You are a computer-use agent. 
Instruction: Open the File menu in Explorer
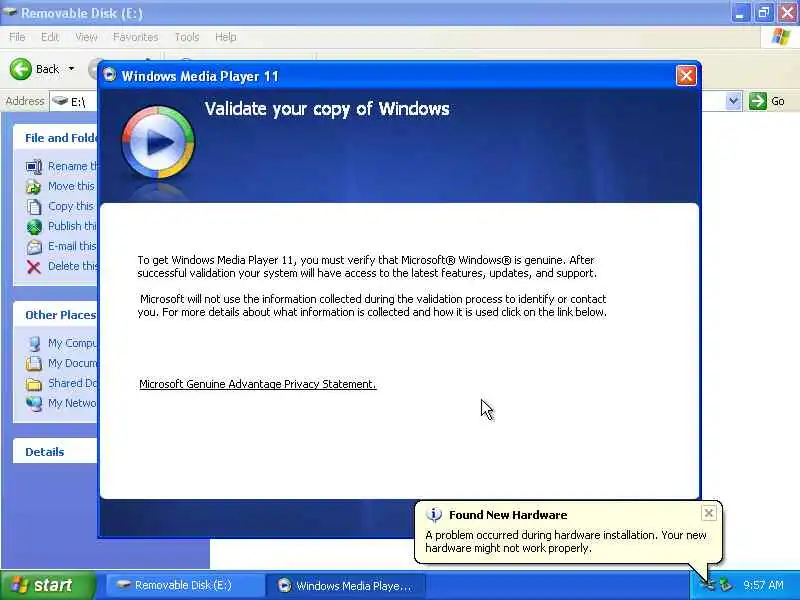(x=17, y=37)
